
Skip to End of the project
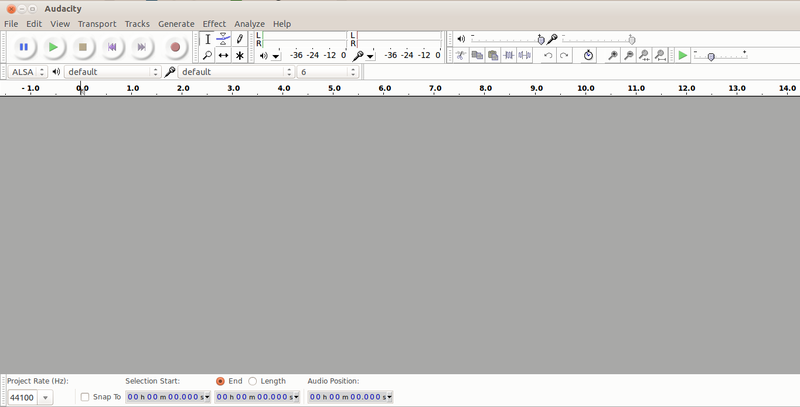[x=142, y=47]
